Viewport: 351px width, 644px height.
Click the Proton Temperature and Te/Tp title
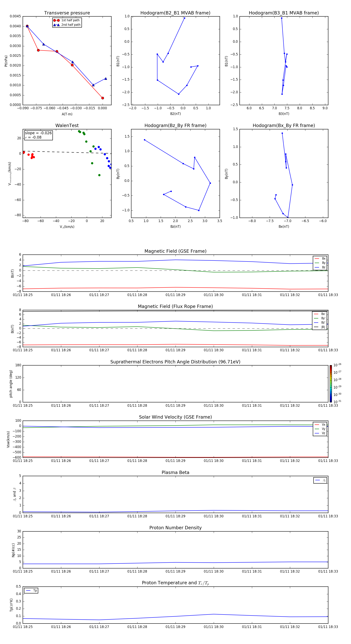(175, 583)
